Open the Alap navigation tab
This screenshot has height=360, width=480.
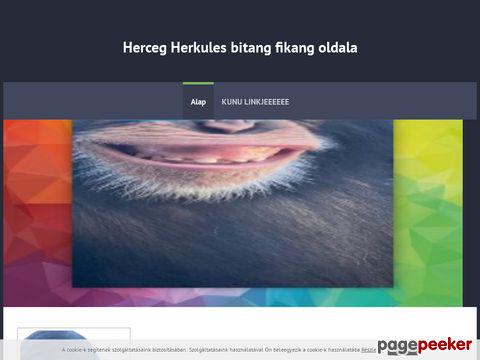[x=198, y=102]
